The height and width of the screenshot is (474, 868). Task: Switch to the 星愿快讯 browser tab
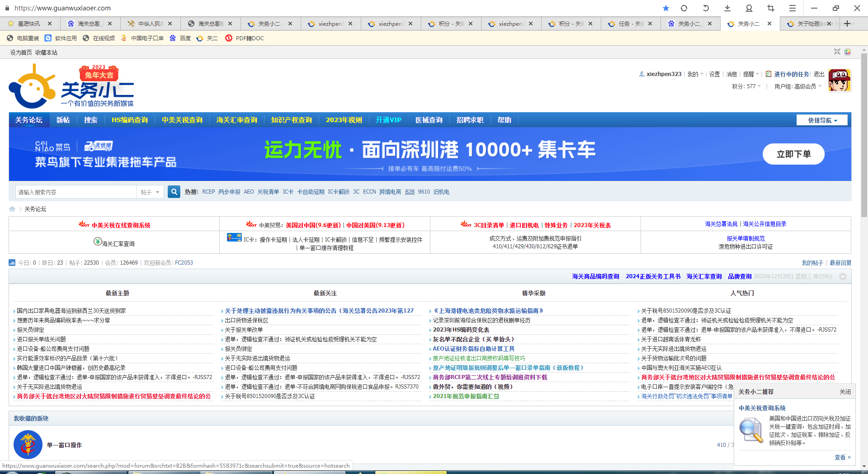pos(29,24)
